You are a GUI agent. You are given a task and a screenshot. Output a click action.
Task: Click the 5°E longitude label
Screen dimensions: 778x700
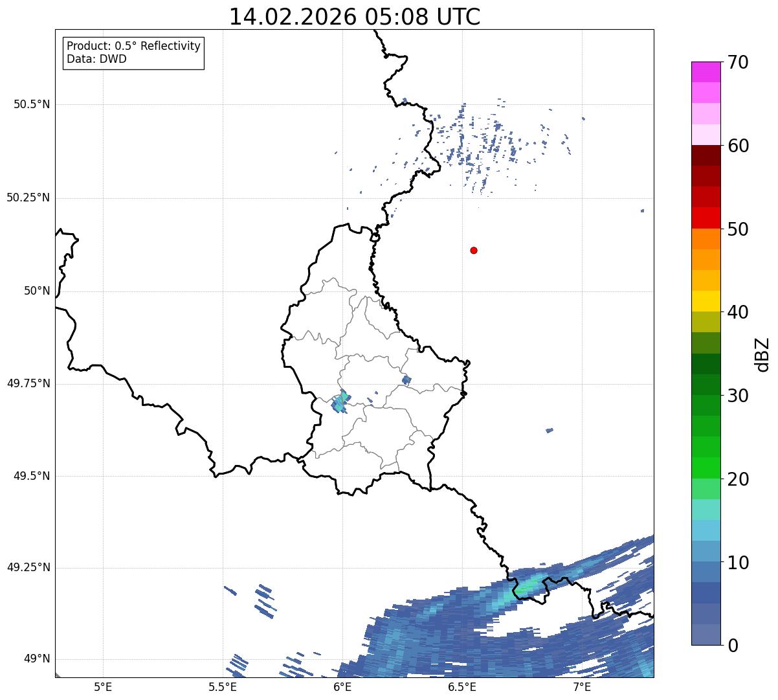click(103, 687)
